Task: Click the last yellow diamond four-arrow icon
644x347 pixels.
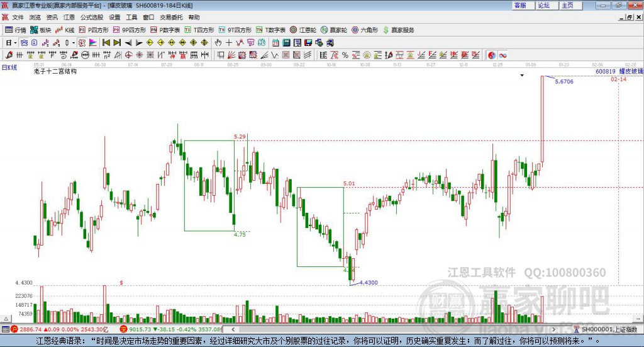Action: pyautogui.click(x=204, y=43)
